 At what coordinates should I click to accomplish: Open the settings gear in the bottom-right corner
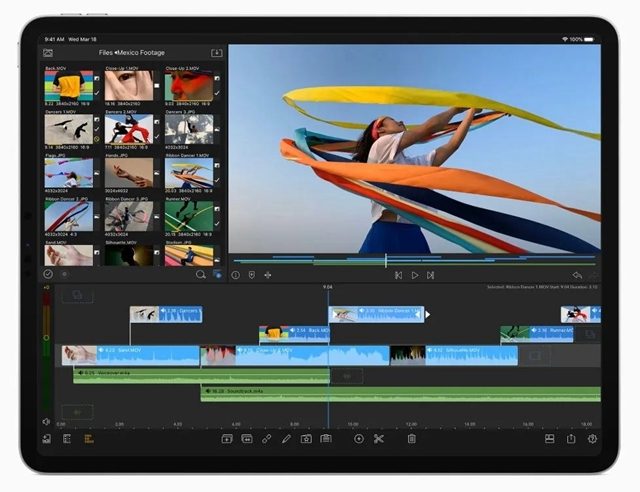592,438
